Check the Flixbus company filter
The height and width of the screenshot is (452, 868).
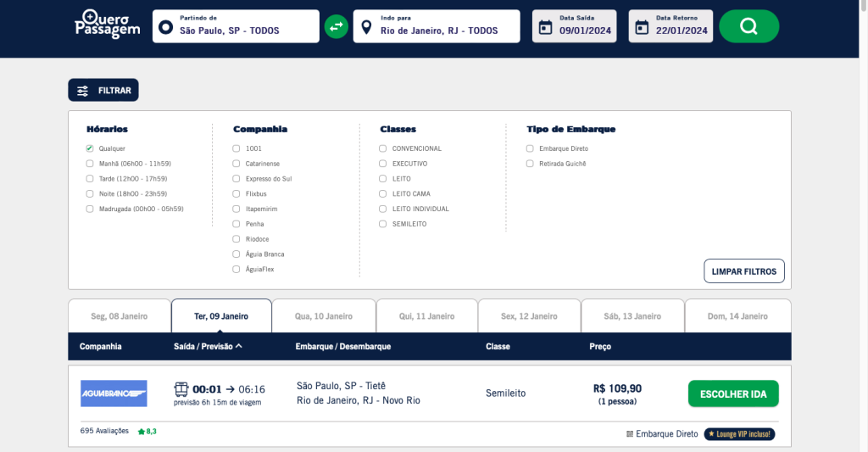pyautogui.click(x=236, y=193)
